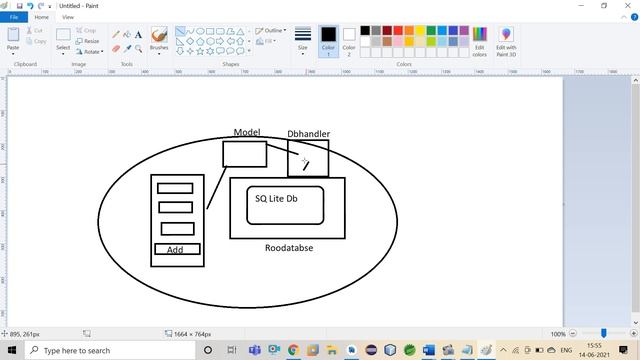Click the Help question mark icon
Image resolution: width=640 pixels, height=360 pixels.
[634, 17]
